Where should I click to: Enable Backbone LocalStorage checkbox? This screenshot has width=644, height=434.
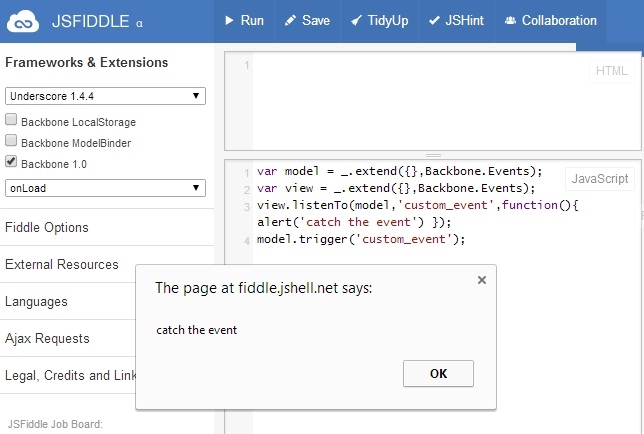(x=11, y=121)
